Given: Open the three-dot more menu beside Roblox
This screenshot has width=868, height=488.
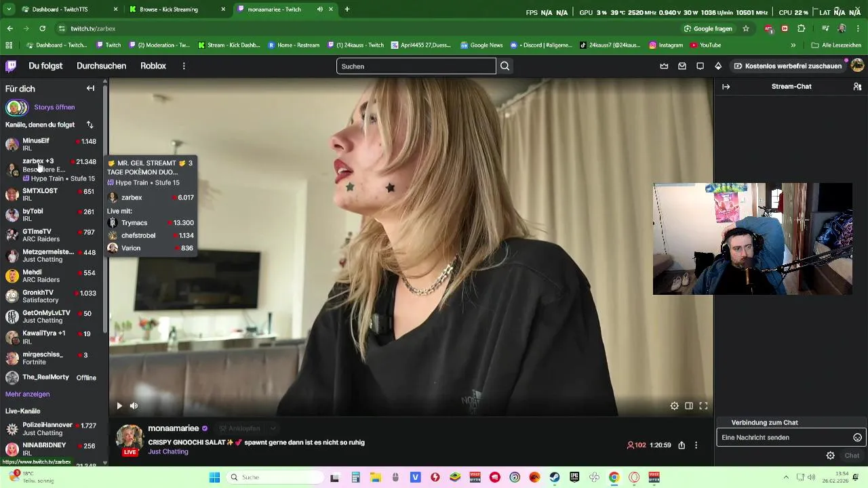Looking at the screenshot, I should 184,66.
